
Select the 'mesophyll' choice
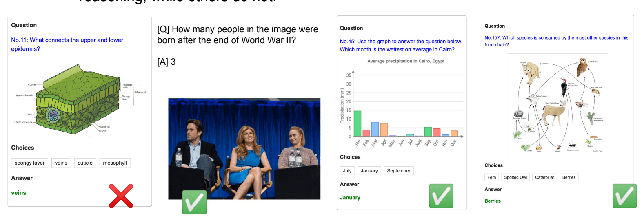tap(115, 163)
